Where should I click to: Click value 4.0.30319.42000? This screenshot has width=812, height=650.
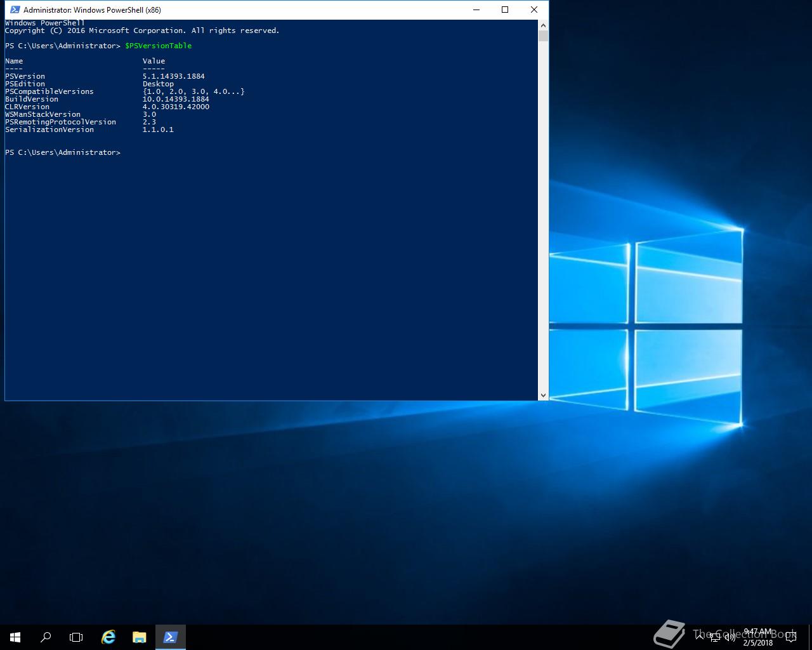(x=176, y=107)
